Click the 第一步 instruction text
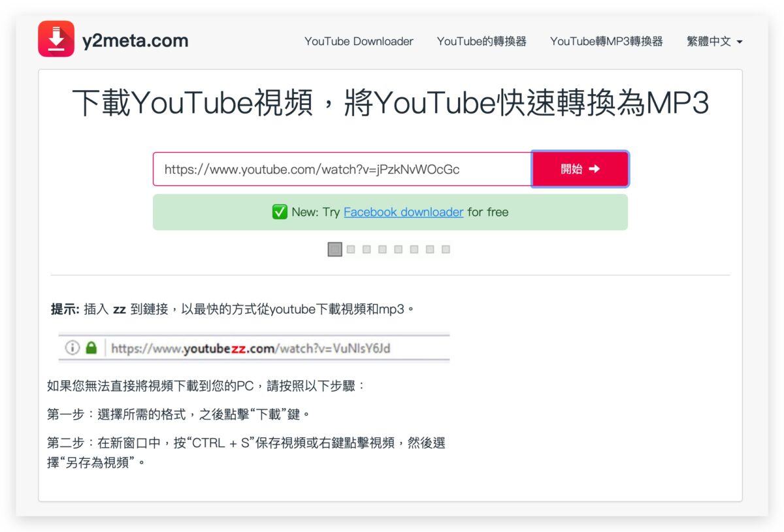784x532 pixels. 178,415
